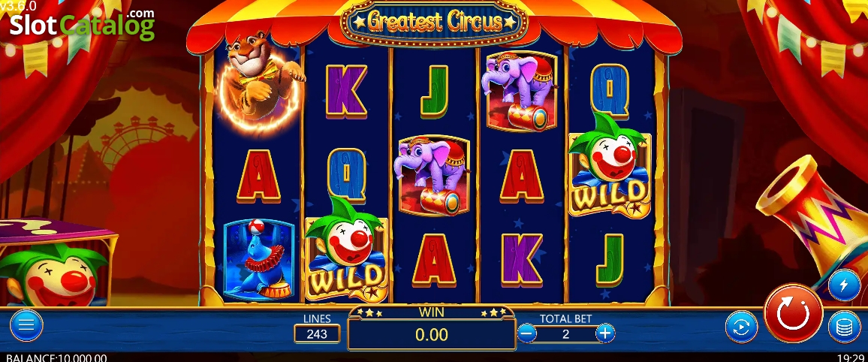This screenshot has height=362, width=868.
Task: Click the purple K on reel two
Action: click(346, 92)
